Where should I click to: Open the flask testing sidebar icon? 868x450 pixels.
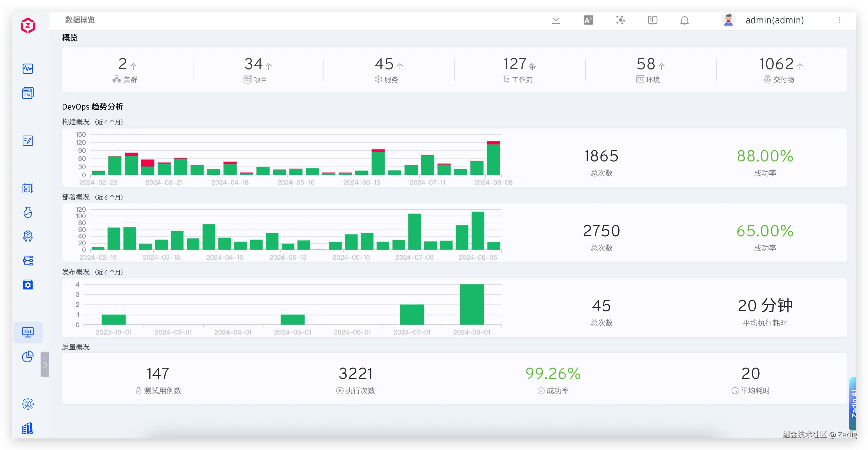28,212
